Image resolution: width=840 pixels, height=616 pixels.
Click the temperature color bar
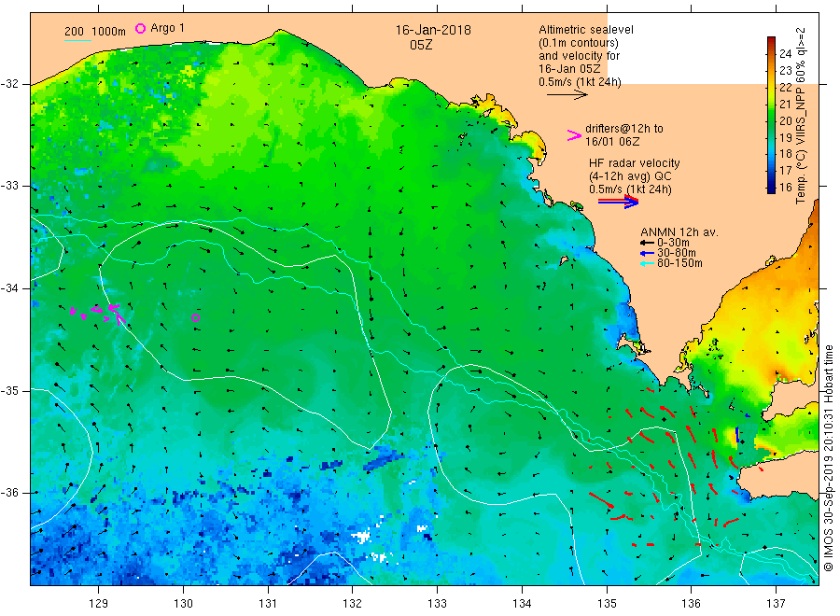[x=771, y=115]
